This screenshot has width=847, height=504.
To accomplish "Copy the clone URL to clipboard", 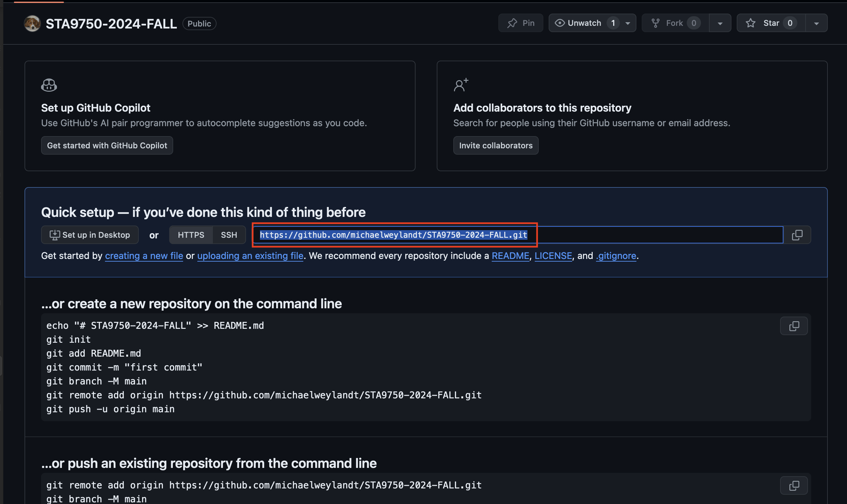I will (797, 235).
